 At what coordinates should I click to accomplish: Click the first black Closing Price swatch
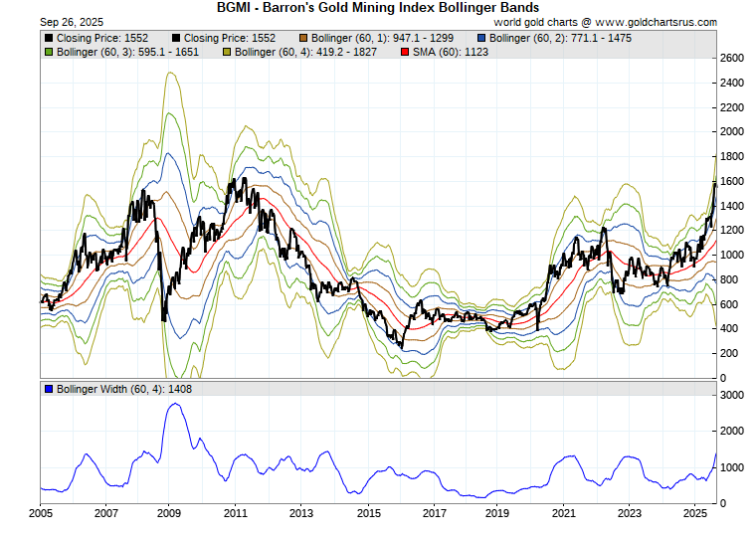point(49,37)
